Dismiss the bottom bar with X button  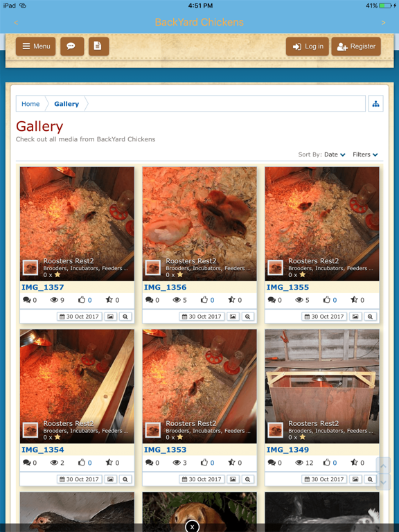192,526
